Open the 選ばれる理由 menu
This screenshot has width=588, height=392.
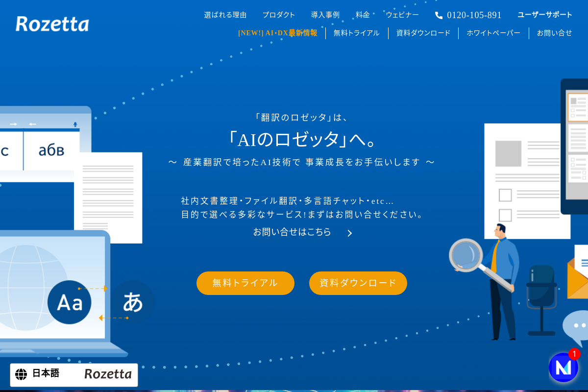coord(225,15)
